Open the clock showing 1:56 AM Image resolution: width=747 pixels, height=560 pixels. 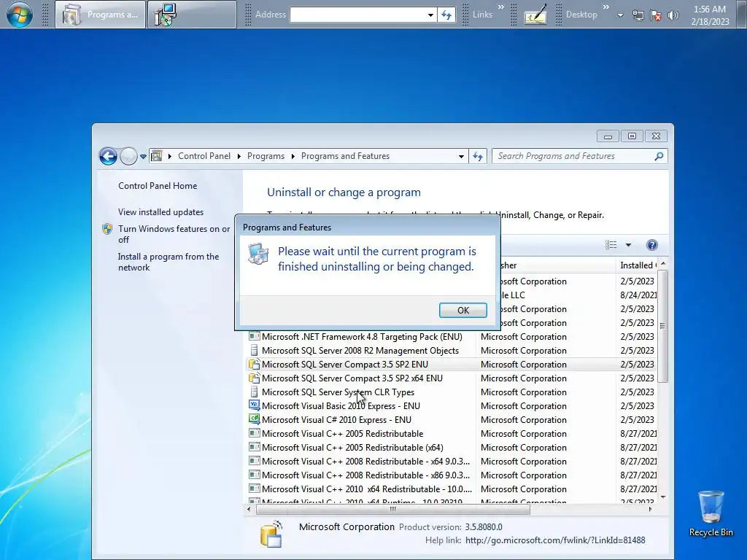[710, 15]
